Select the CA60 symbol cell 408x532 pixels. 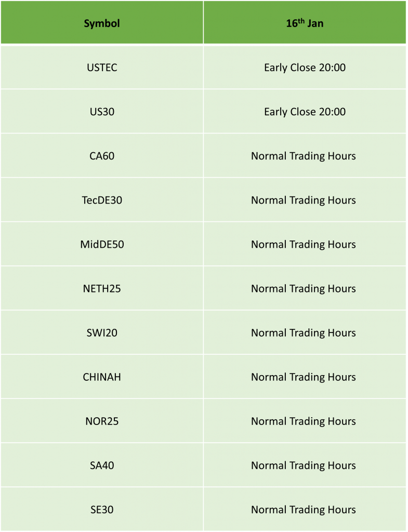click(x=102, y=156)
